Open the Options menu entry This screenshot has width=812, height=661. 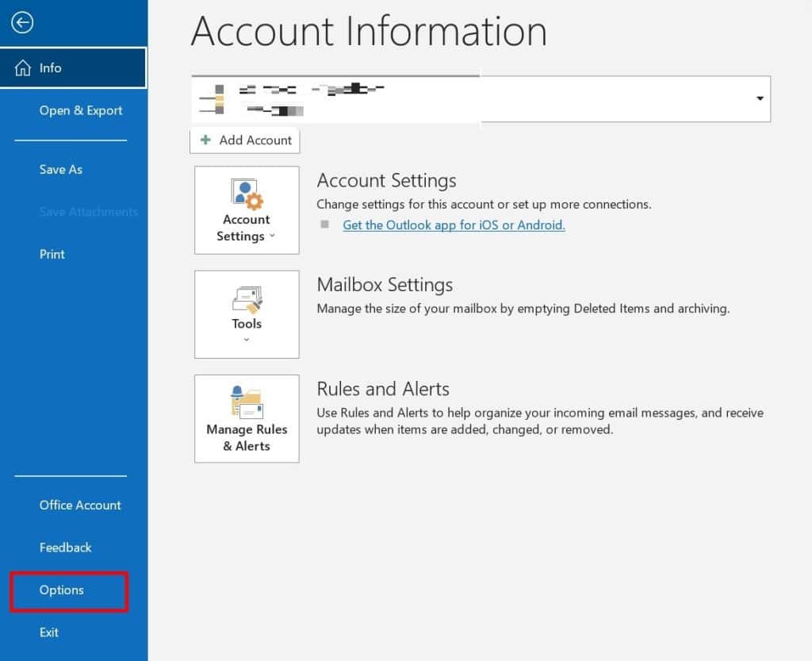point(61,590)
